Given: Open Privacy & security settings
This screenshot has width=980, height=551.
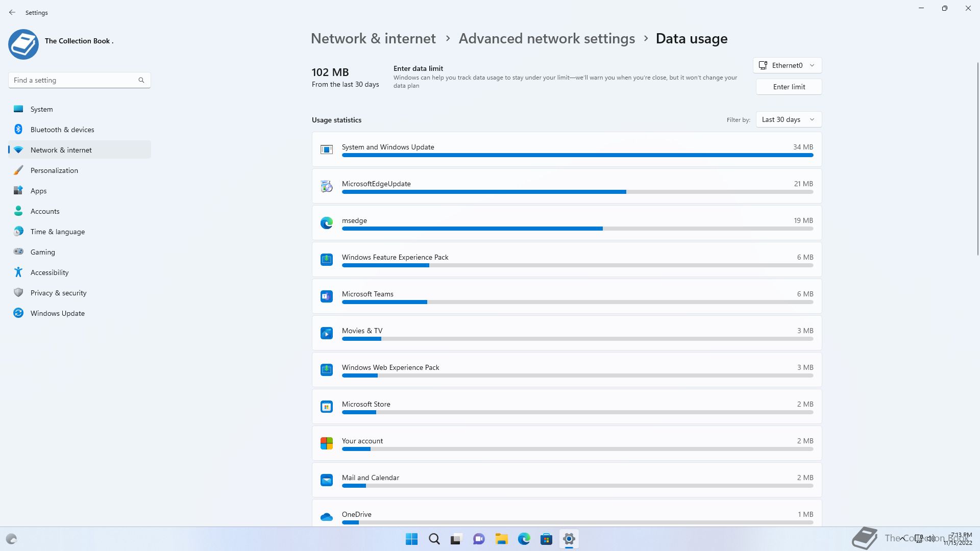Looking at the screenshot, I should click(x=80, y=293).
